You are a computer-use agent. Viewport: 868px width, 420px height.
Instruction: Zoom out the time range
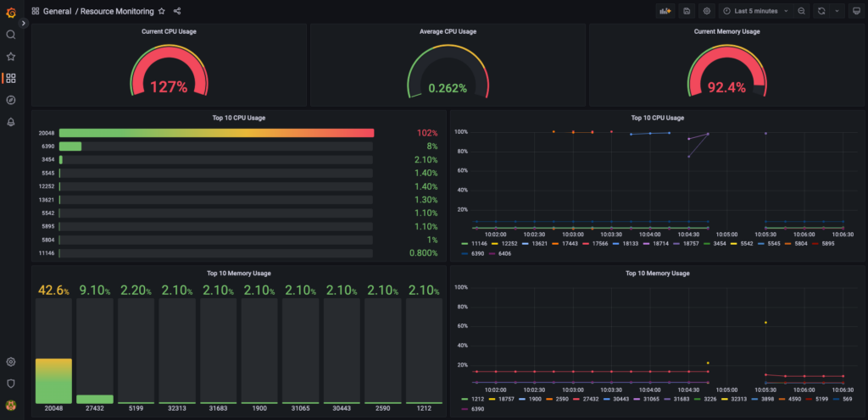(802, 11)
